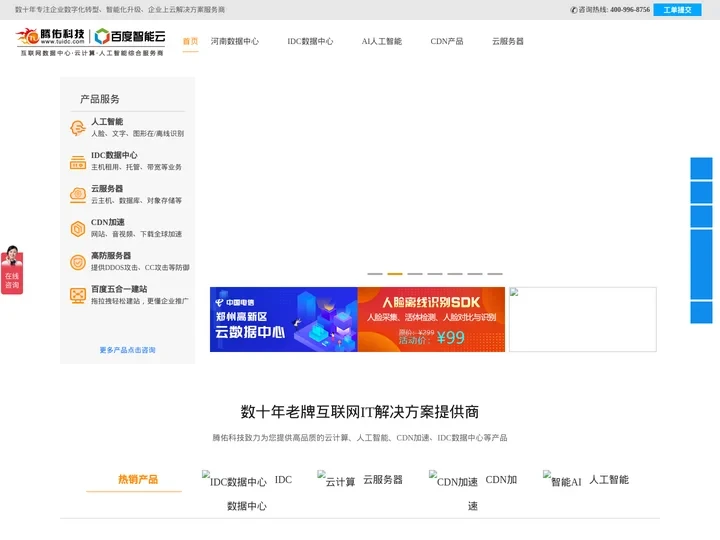Open the CDN产品 menu
This screenshot has height=540, width=720.
pos(447,41)
